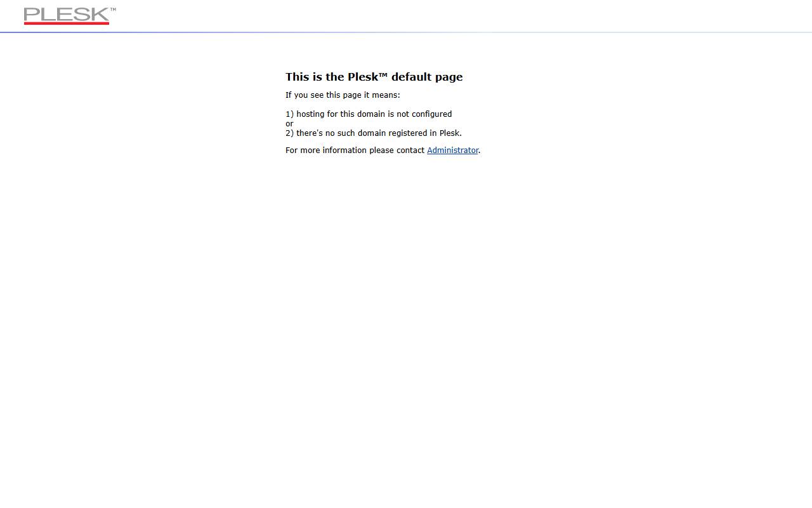
Task: Click the 'For more information please contact' text
Action: pos(355,150)
